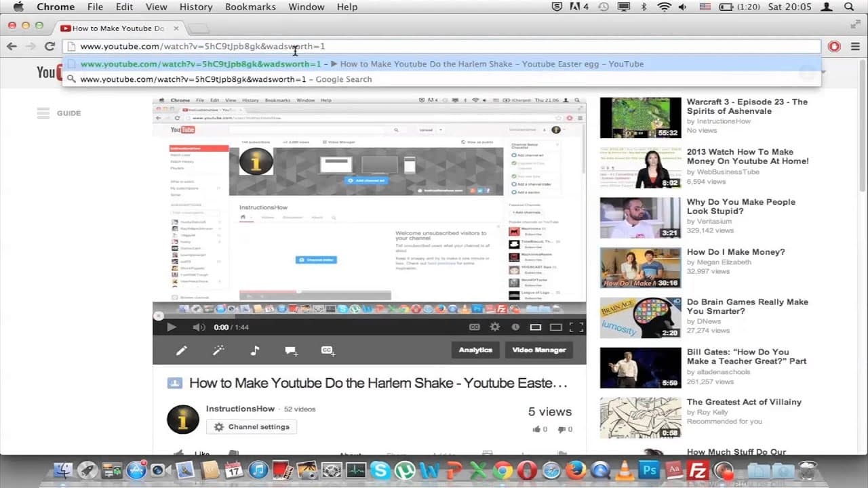This screenshot has height=488, width=868.
Task: Close the YouTube browser tab
Action: [176, 28]
